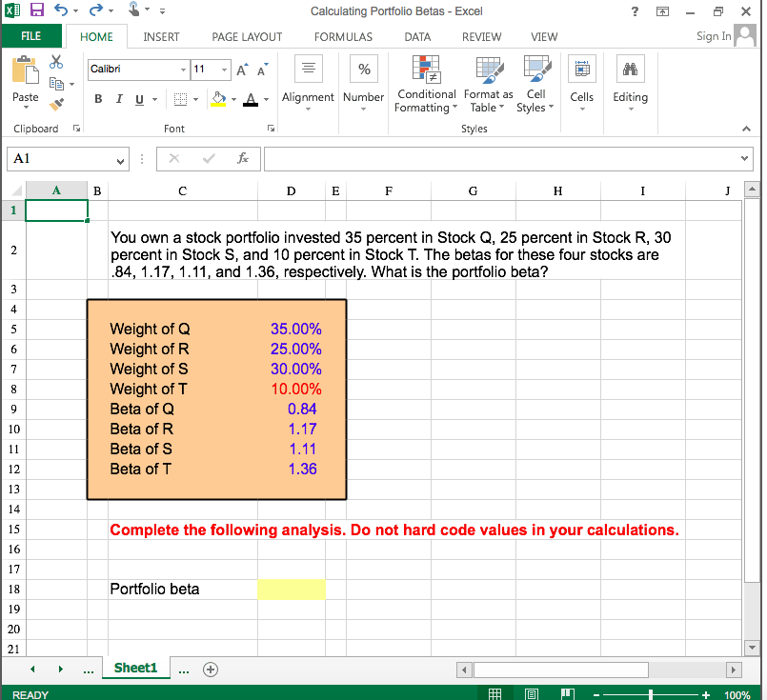Open Cell Styles icon
Screen dimensions: 767x700
[536, 69]
